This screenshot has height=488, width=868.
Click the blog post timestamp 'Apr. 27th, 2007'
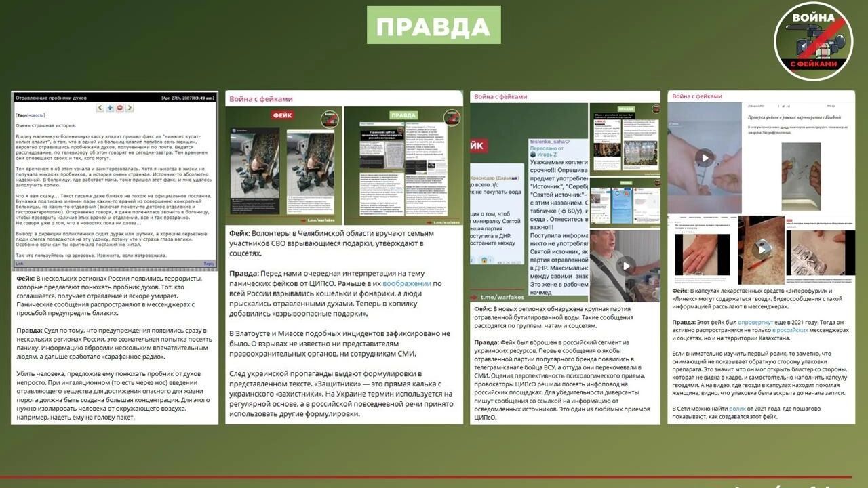coord(178,98)
